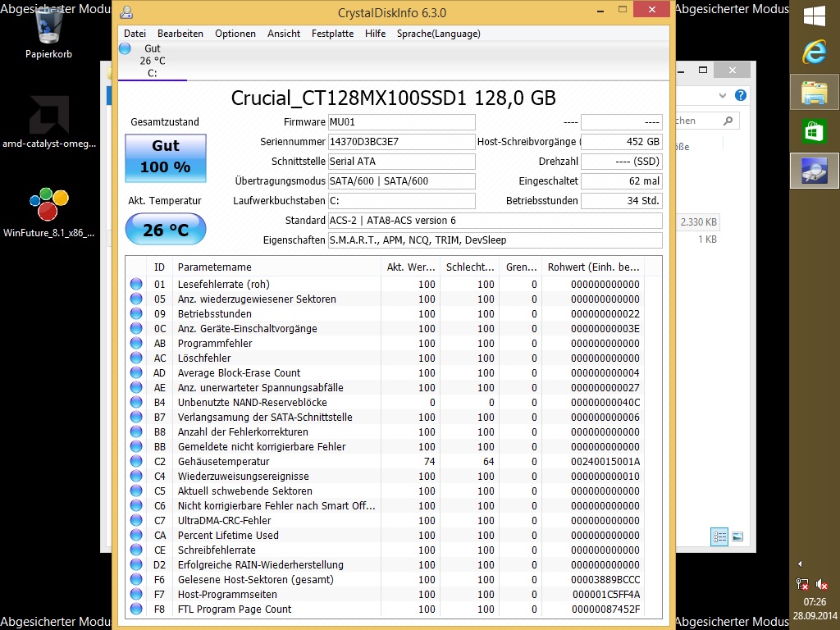Click the CrystalDiskInfo taskbar icon
Viewport: 840px width, 630px height.
[815, 171]
